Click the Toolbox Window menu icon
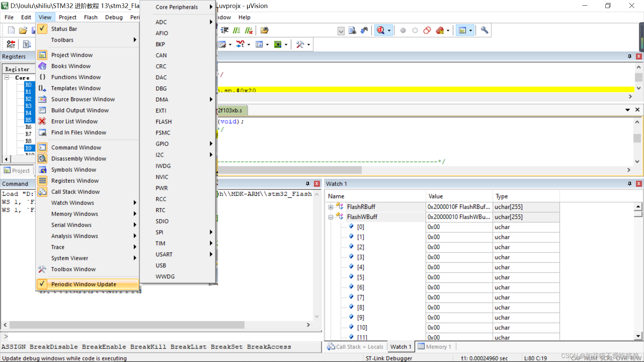The height and width of the screenshot is (362, 644). pos(42,269)
